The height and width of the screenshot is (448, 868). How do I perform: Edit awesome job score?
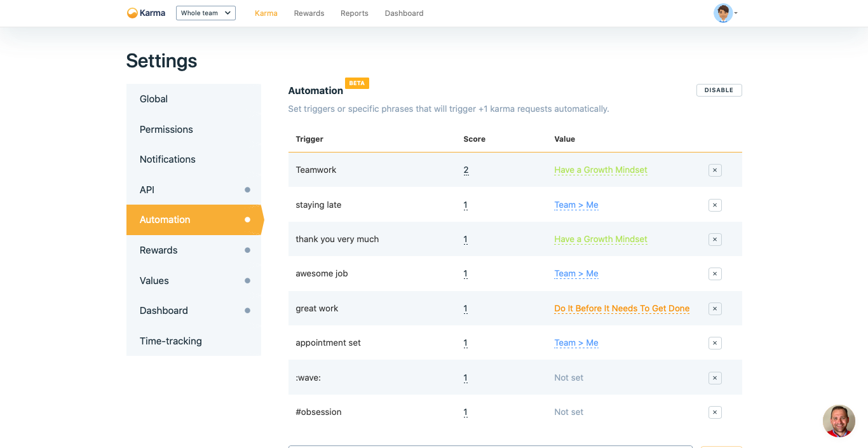[x=466, y=274]
